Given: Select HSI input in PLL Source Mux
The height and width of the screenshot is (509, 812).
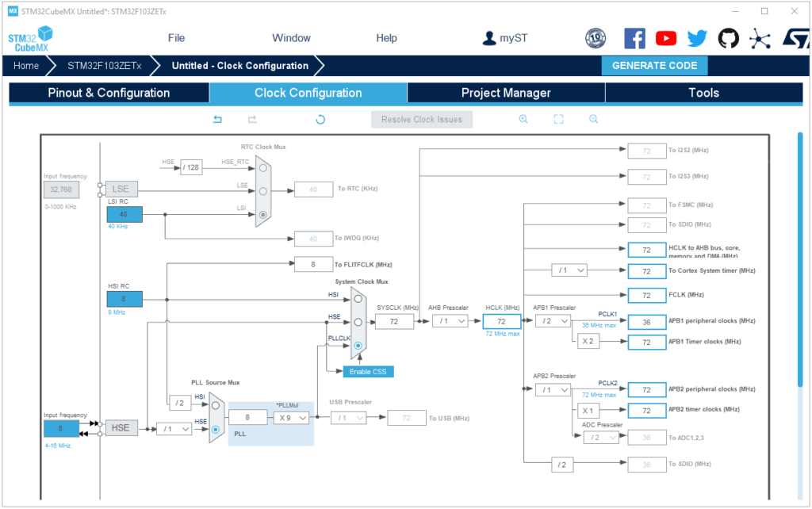Looking at the screenshot, I should point(215,404).
